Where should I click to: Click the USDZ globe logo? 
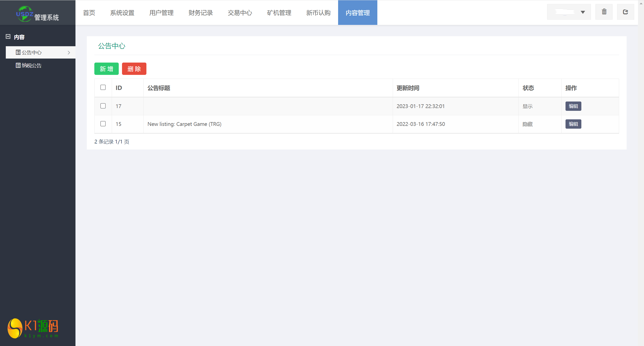pos(24,14)
